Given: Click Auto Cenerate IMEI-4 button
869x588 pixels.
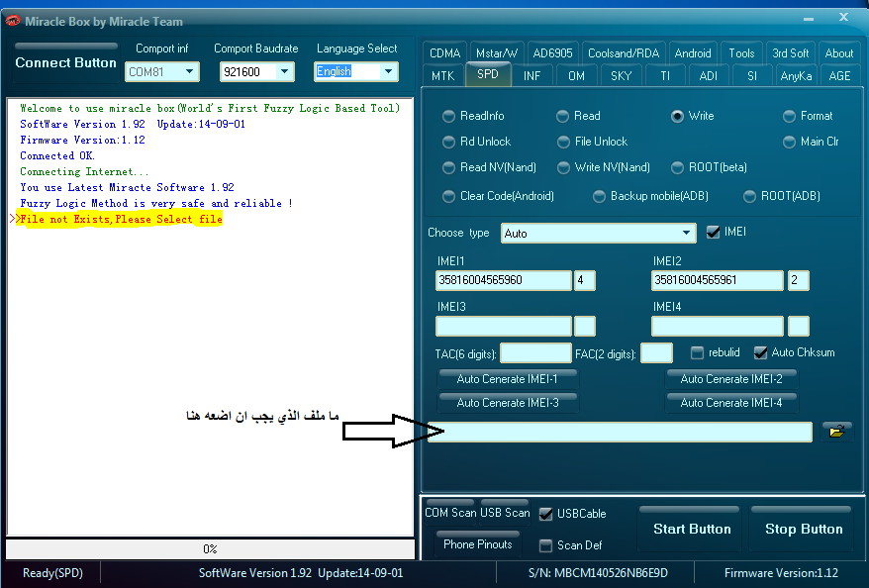Looking at the screenshot, I should (x=731, y=403).
